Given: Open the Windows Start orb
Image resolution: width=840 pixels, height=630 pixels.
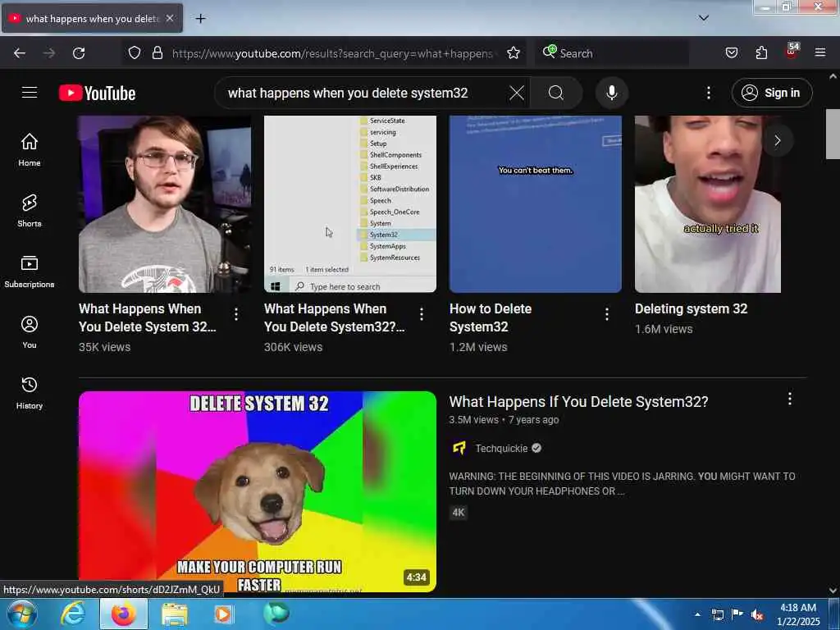Looking at the screenshot, I should pyautogui.click(x=22, y=614).
